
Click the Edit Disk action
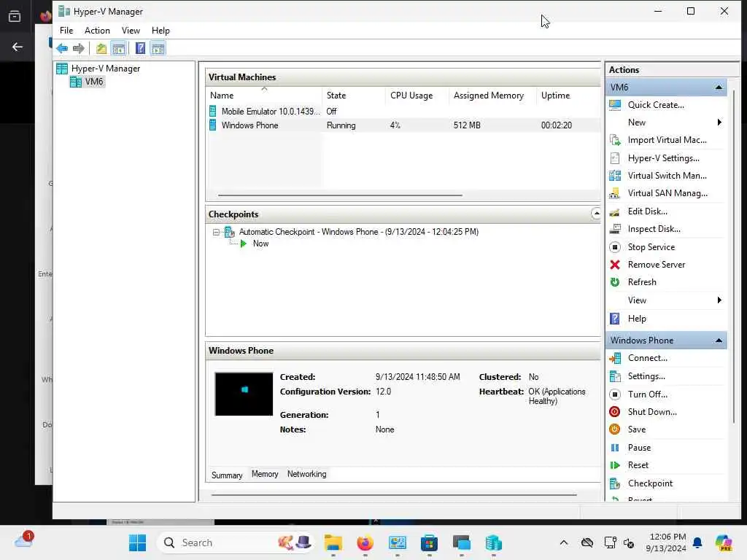click(648, 211)
